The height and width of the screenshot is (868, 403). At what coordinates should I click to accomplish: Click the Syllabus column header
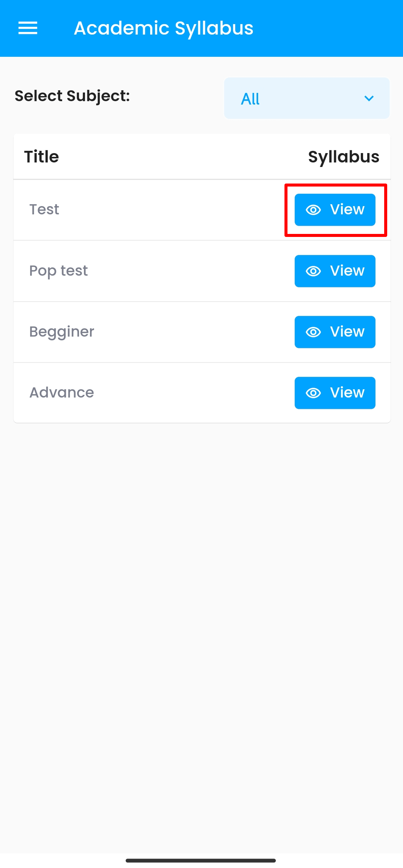pyautogui.click(x=343, y=157)
